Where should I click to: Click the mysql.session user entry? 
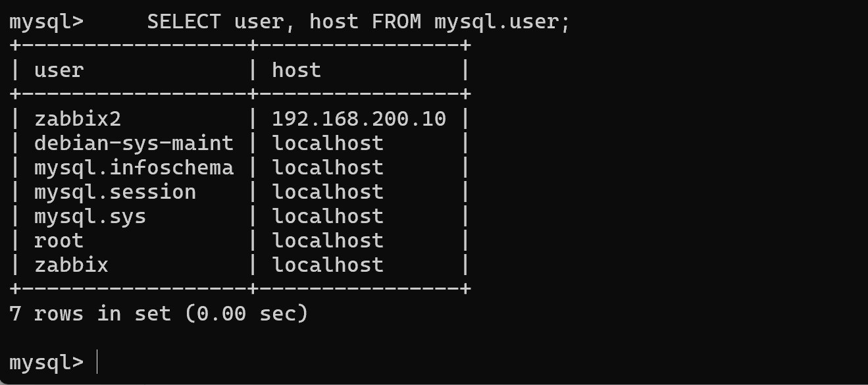tap(115, 192)
